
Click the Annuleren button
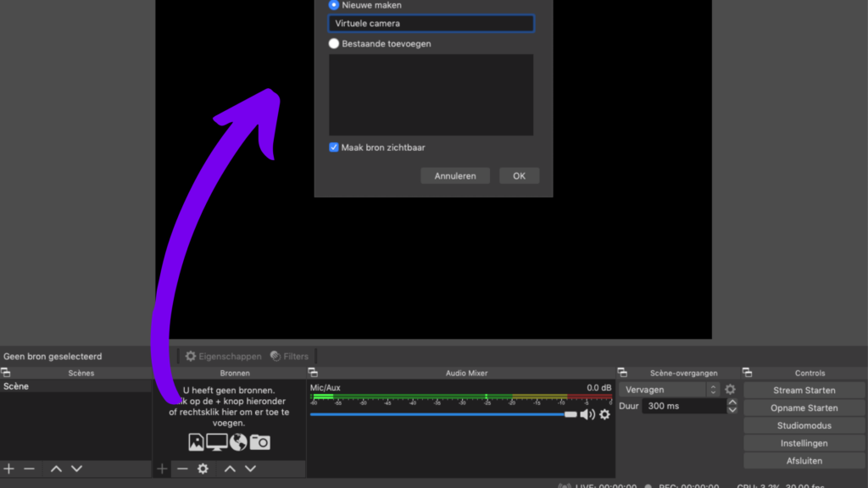(x=455, y=176)
